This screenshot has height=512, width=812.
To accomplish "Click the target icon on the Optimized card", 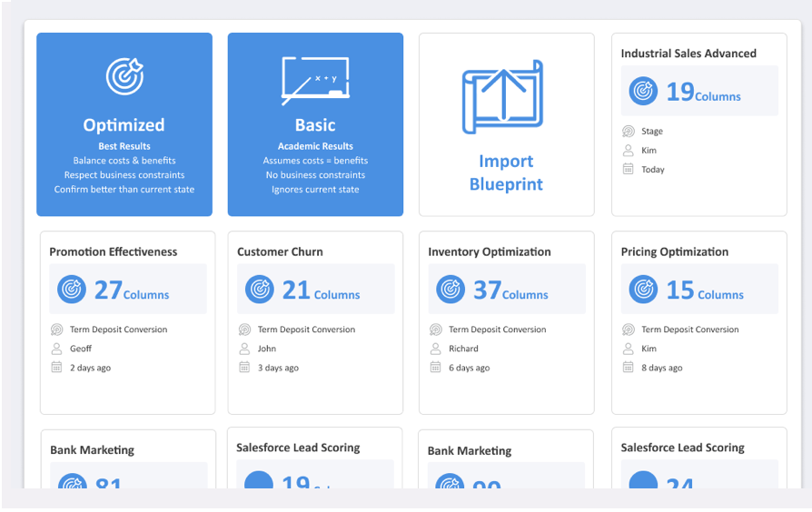I will (x=124, y=76).
